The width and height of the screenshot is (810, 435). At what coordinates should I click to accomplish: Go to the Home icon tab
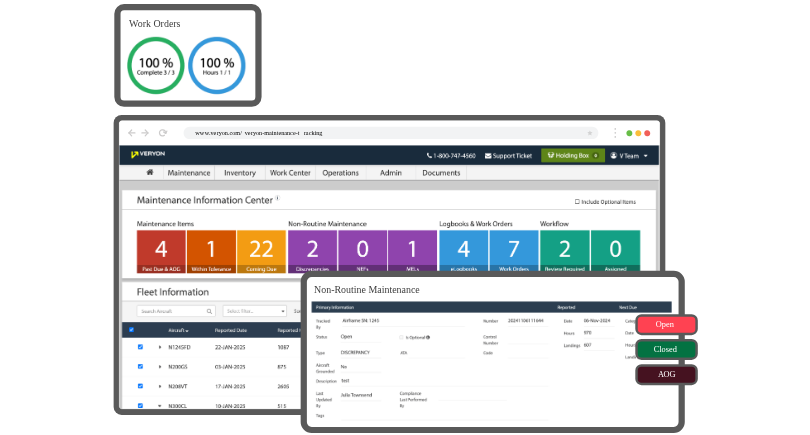pyautogui.click(x=150, y=172)
